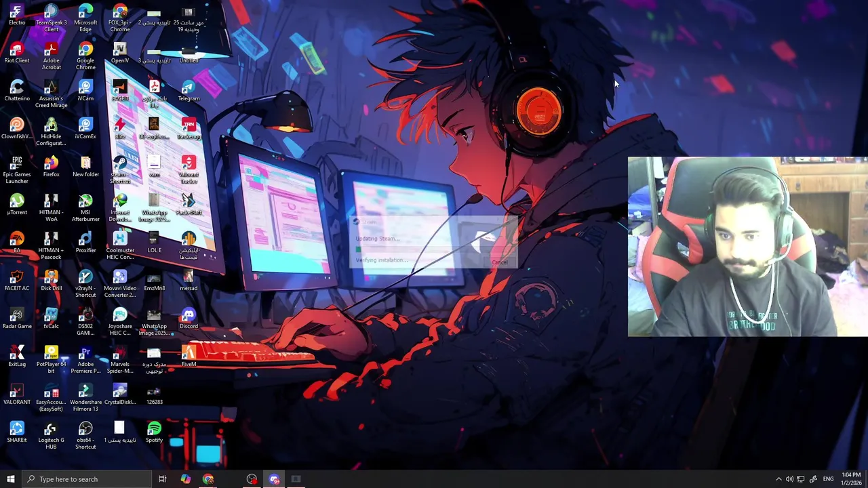
Task: Launch Assassin's Creed Mirage shortcut
Action: click(x=51, y=94)
